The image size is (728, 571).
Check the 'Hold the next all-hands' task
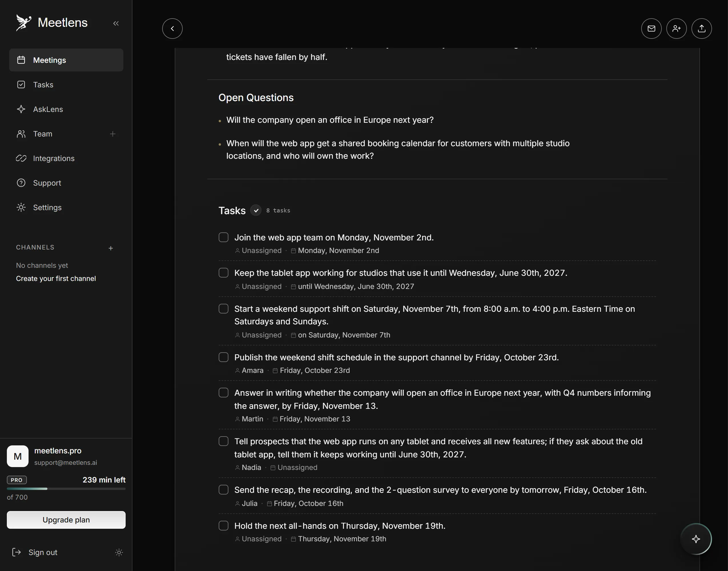point(224,526)
